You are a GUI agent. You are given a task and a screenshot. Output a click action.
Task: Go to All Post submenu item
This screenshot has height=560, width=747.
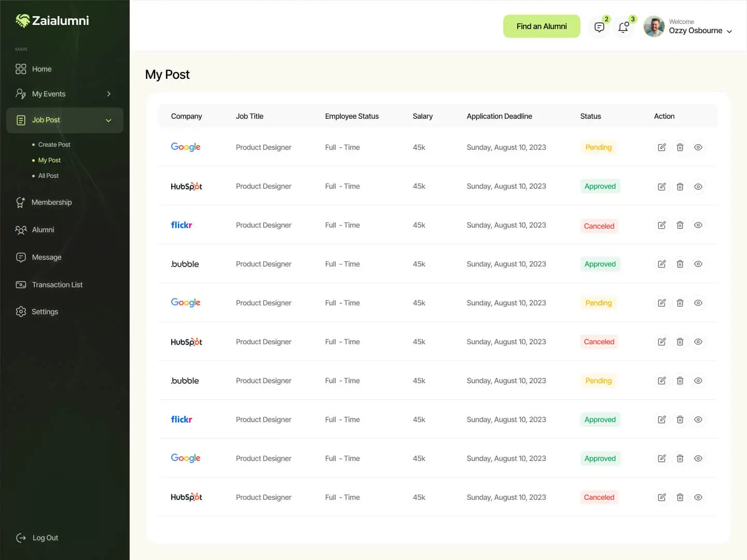pos(48,176)
